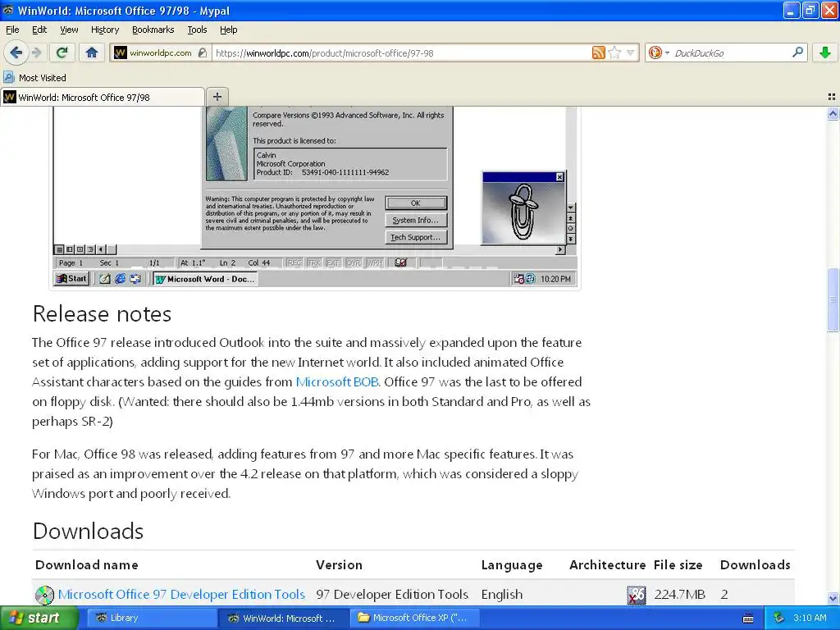This screenshot has width=840, height=630.
Task: Click the Downloads section heading
Action: coord(88,531)
